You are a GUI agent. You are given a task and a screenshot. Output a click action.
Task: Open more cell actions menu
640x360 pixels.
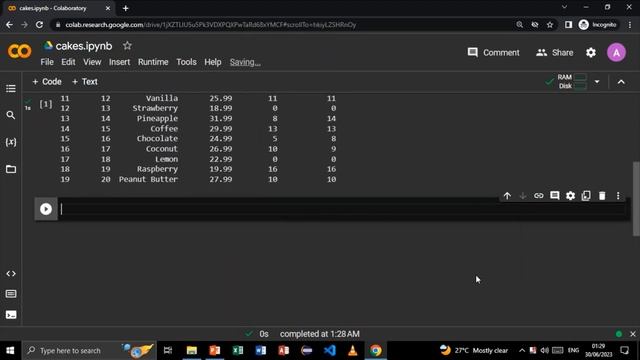click(x=618, y=196)
